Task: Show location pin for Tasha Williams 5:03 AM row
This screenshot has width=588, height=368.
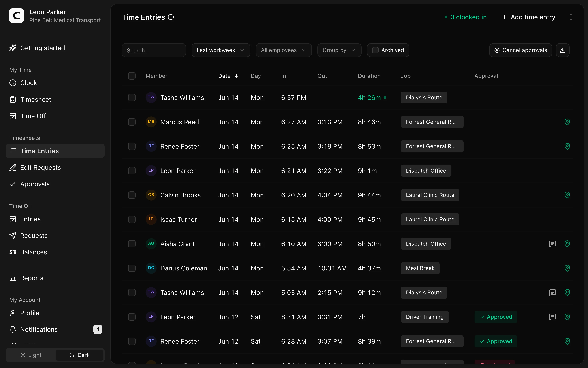Action: click(567, 292)
